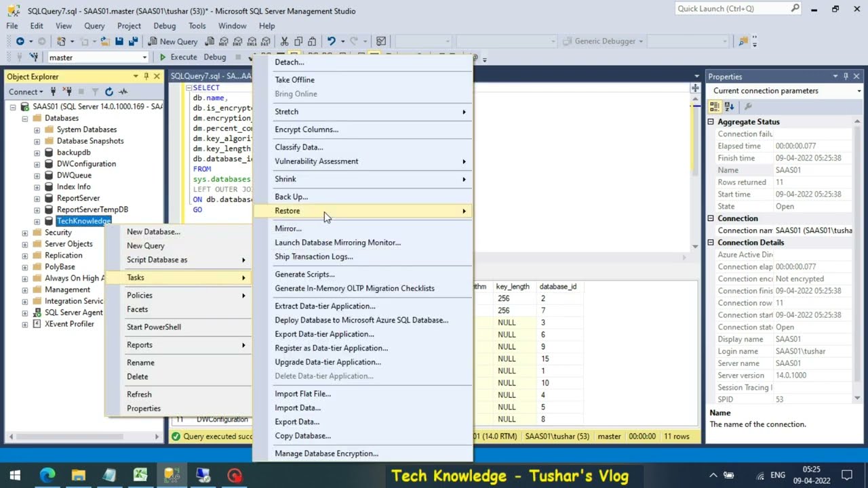Click the XMLA Query icon

click(x=251, y=41)
